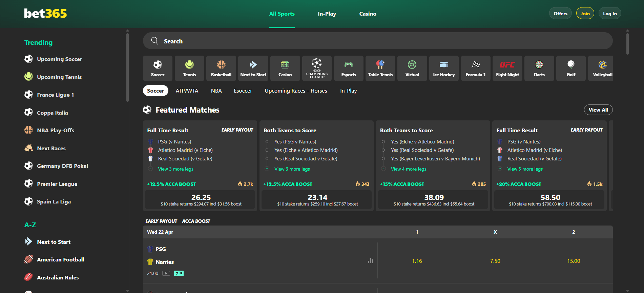Screen dimensions: 644x293
Task: Click the live stream icon under Nantes
Action: pyautogui.click(x=166, y=273)
